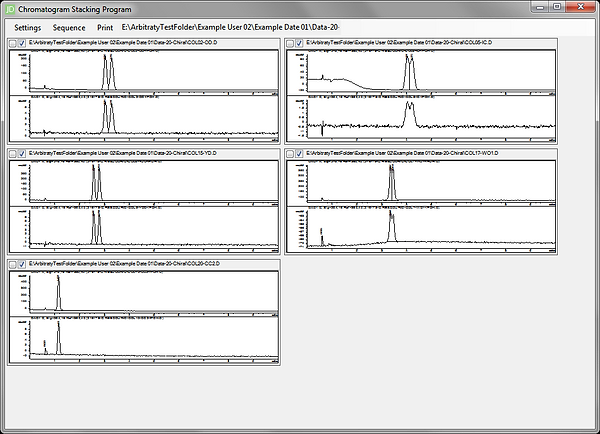Click the green JD application icon
Screen dimensions: 600x434
point(10,9)
